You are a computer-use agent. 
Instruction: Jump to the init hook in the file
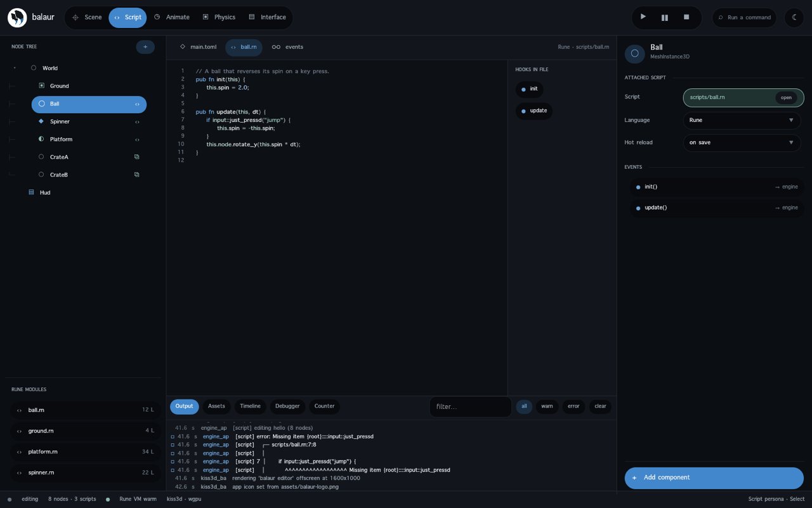(x=529, y=89)
